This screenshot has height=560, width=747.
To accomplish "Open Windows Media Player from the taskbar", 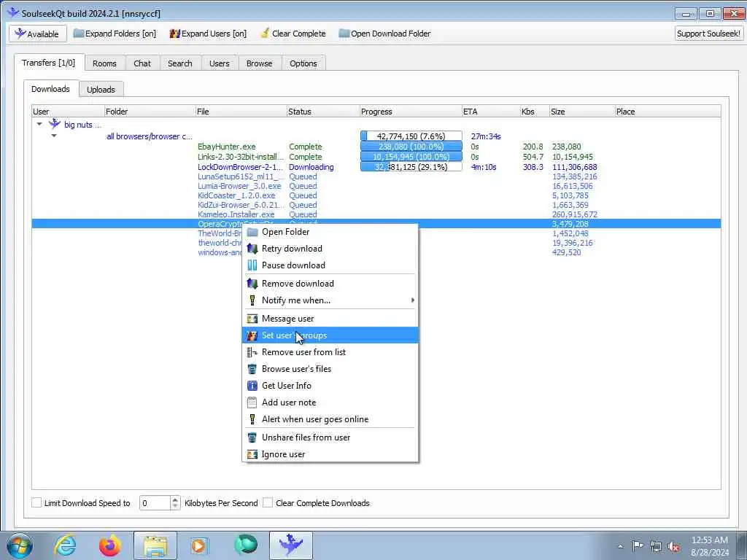I will (200, 545).
